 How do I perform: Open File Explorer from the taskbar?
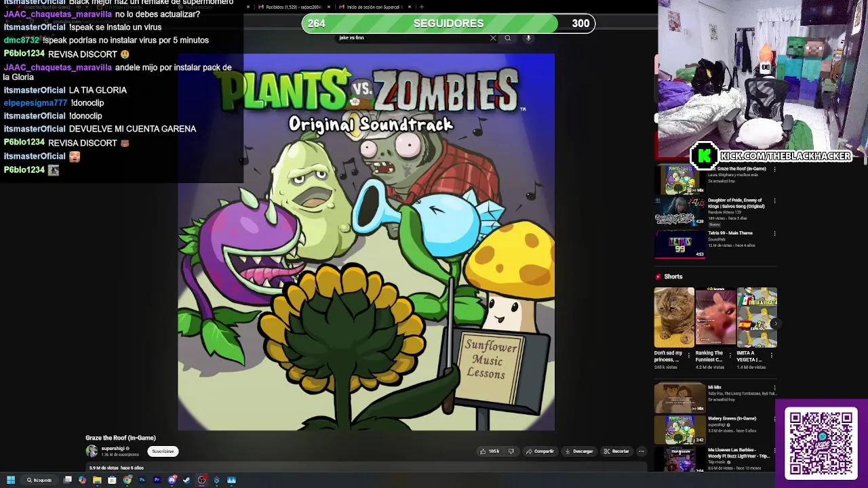[x=97, y=480]
